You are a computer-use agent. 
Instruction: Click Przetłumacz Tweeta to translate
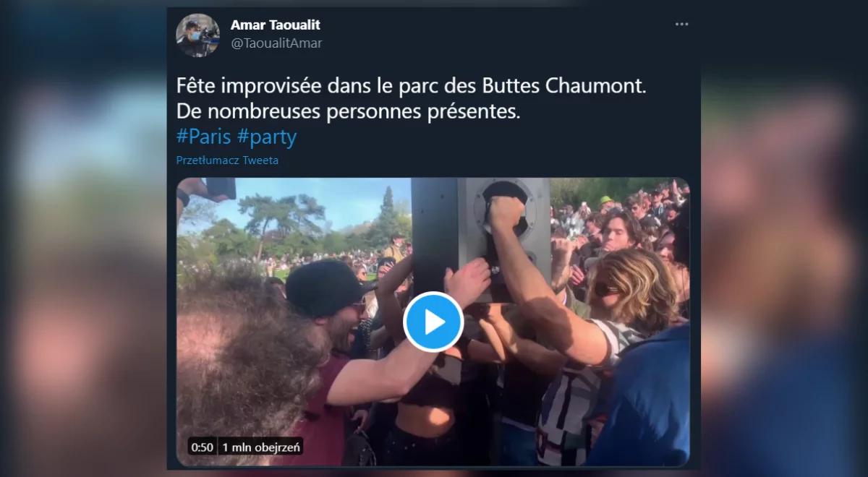point(227,160)
